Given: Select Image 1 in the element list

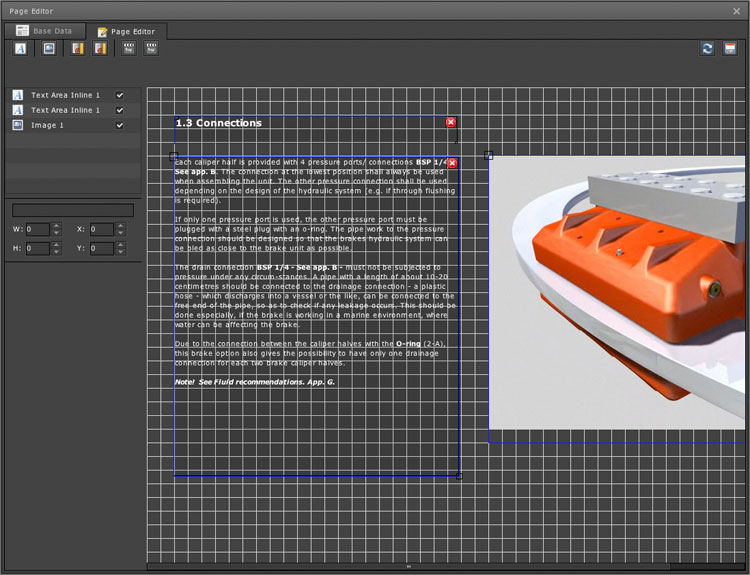Looking at the screenshot, I should coord(48,125).
